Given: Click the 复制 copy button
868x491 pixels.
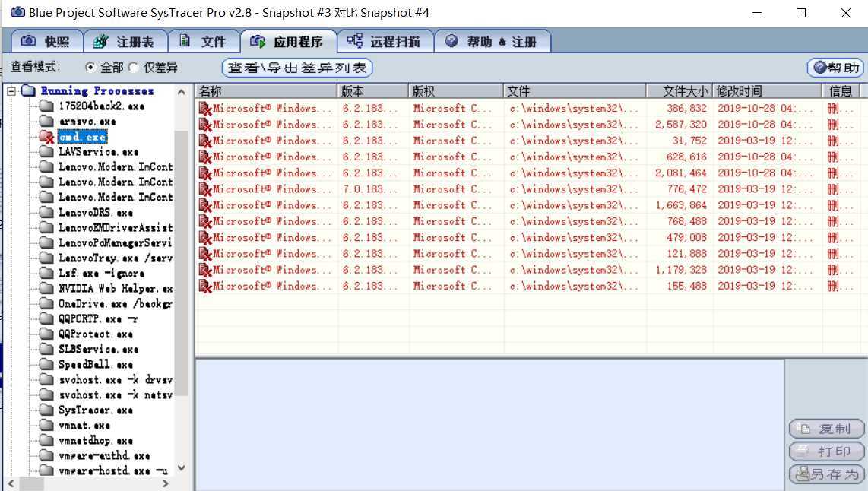Looking at the screenshot, I should (826, 429).
